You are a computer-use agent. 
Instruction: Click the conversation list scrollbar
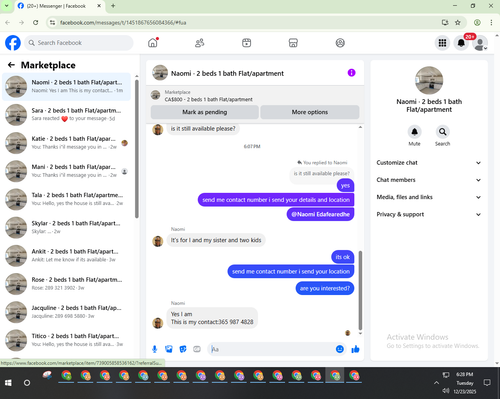137,148
